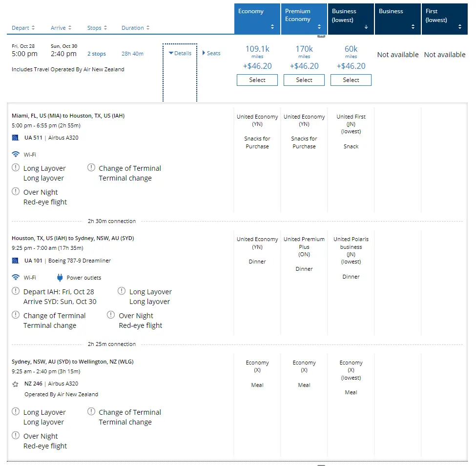Click the Wi-Fi icon for flight UA 511
The width and height of the screenshot is (476, 466).
(x=16, y=154)
